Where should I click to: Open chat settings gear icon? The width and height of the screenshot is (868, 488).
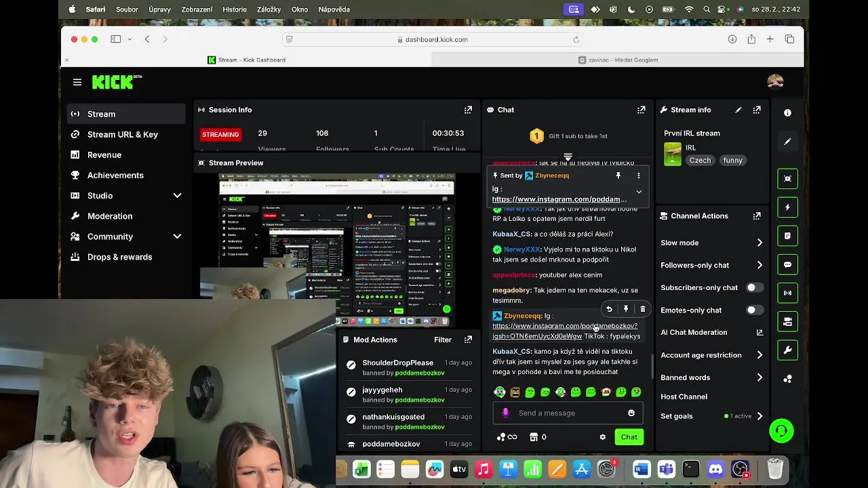coord(602,437)
